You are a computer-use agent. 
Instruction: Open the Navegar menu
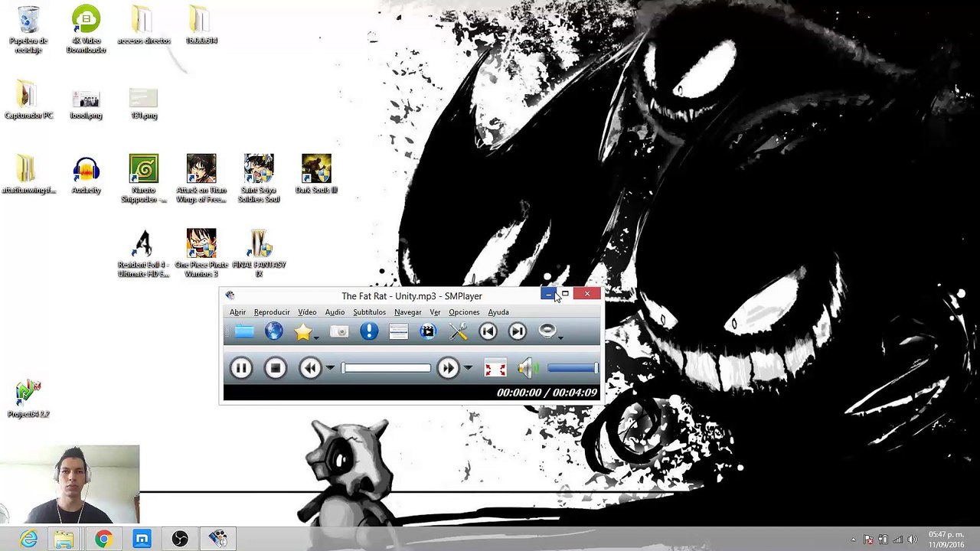407,312
